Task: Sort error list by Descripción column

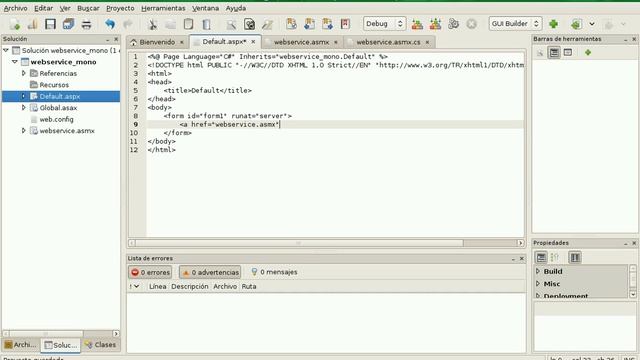Action: point(190,287)
